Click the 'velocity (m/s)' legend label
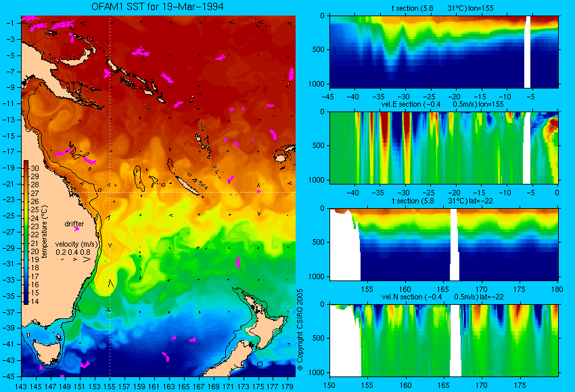 coord(76,245)
